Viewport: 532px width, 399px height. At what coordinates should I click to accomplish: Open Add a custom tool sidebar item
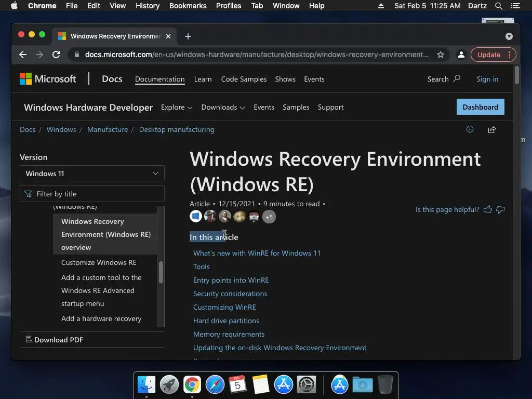101,290
